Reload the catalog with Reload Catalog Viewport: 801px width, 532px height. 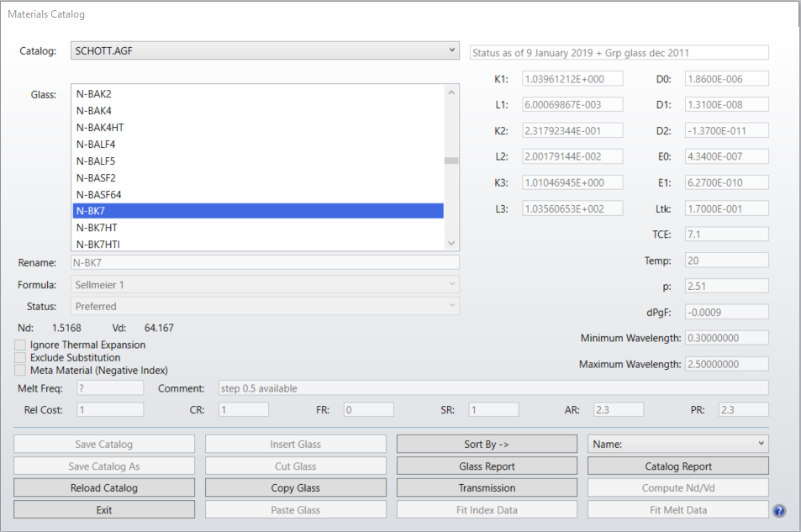point(104,488)
